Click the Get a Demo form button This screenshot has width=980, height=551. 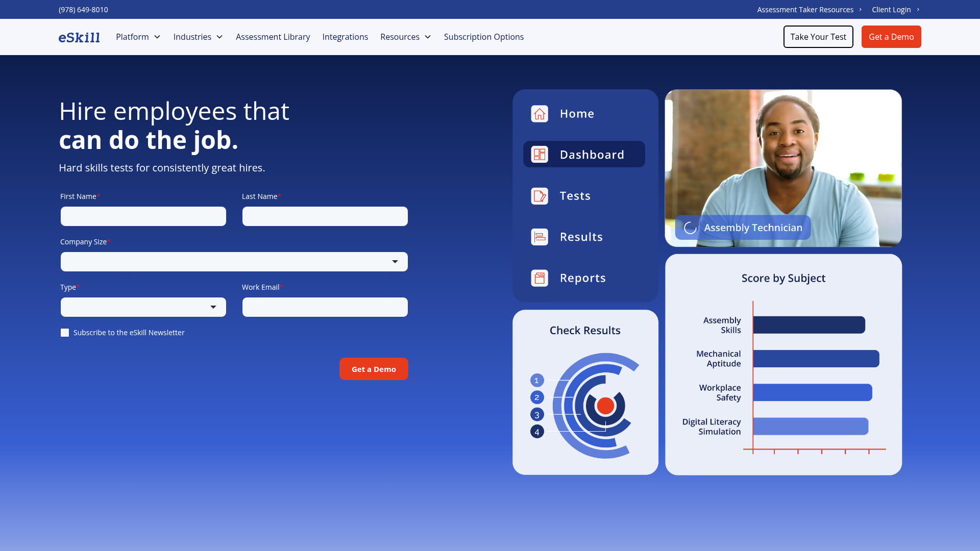[x=374, y=369]
